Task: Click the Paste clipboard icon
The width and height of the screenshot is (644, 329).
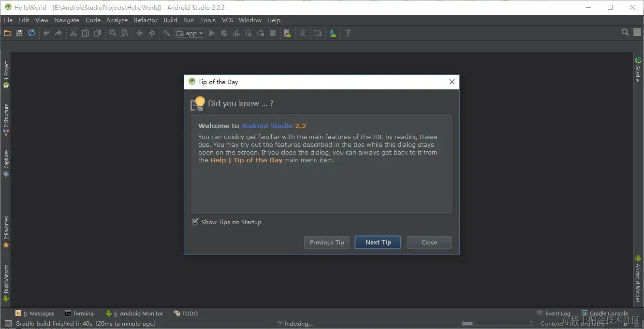Action: click(x=98, y=33)
